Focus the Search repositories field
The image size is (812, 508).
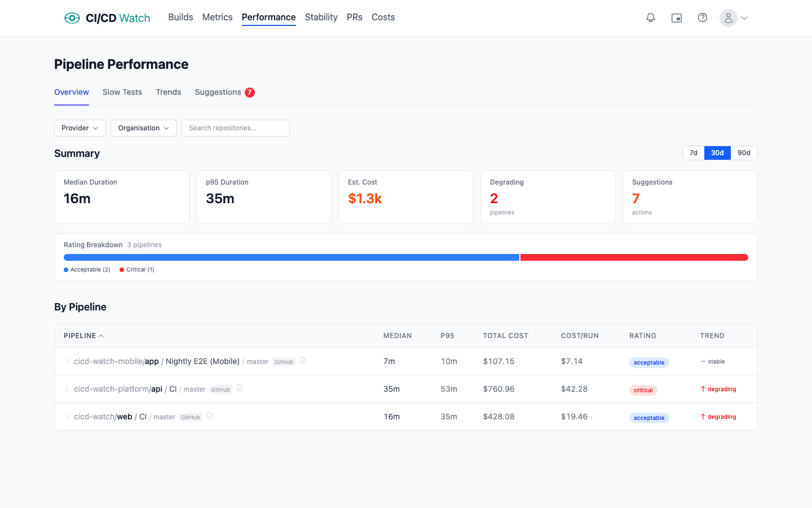tap(236, 128)
